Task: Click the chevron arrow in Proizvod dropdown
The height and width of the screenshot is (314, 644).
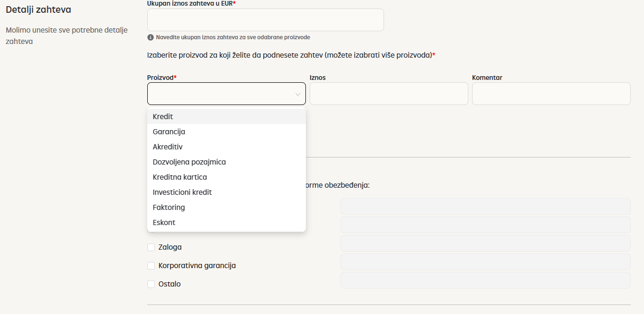Action: point(298,94)
